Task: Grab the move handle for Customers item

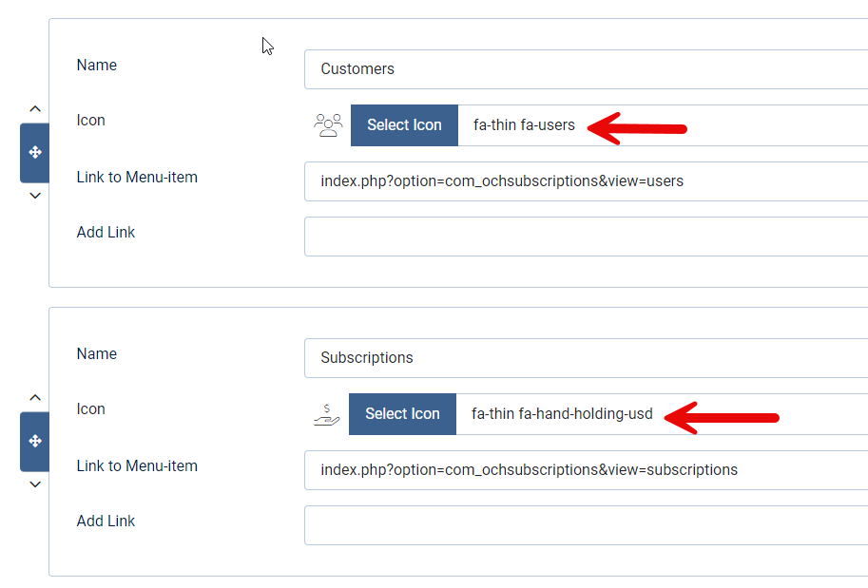Action: (x=35, y=152)
